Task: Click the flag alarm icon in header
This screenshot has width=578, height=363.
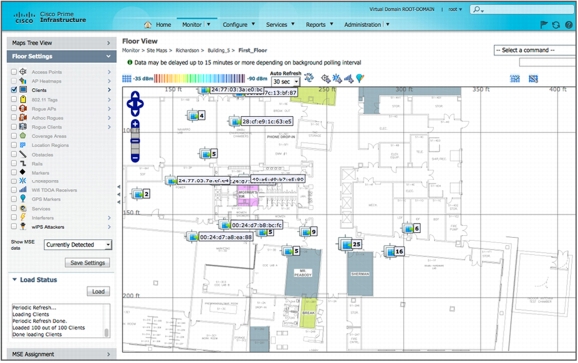Action: (x=543, y=25)
